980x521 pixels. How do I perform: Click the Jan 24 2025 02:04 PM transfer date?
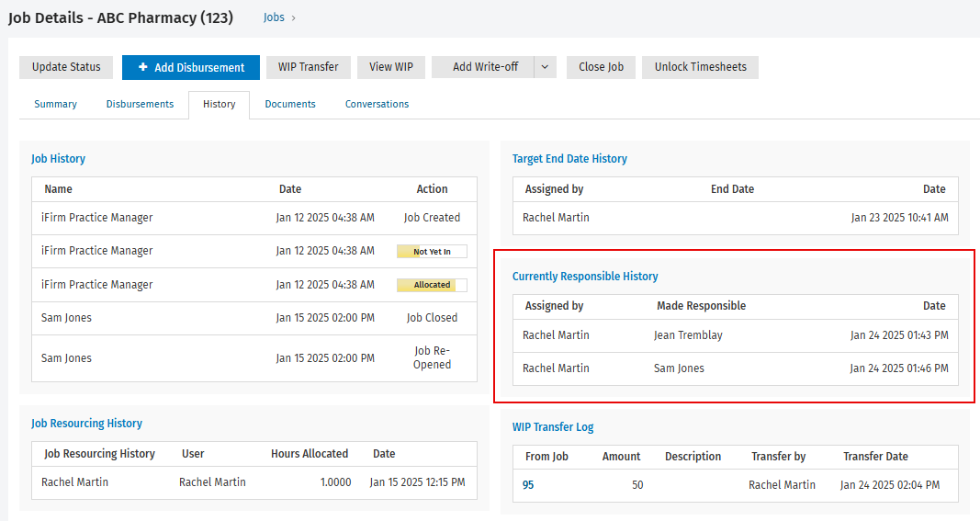coord(890,485)
